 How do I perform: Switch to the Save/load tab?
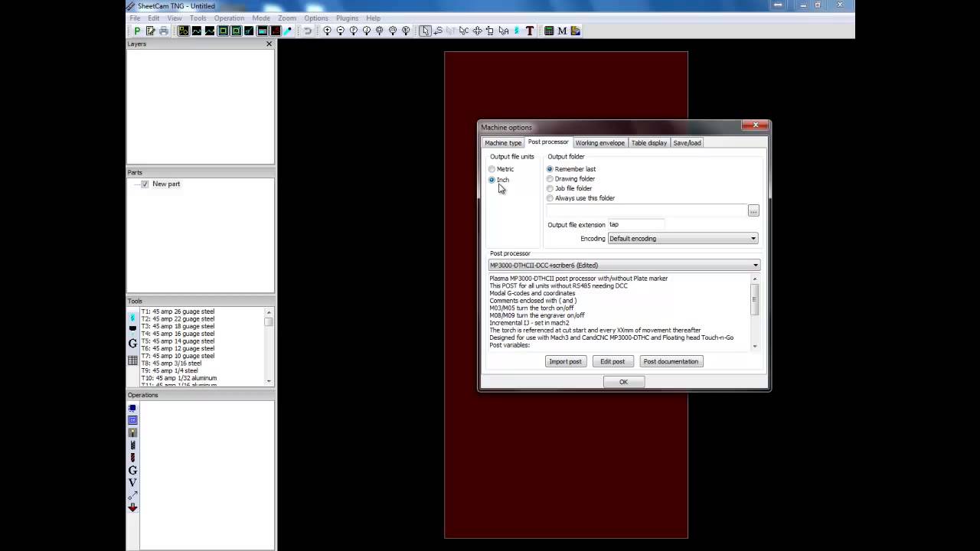coord(687,143)
